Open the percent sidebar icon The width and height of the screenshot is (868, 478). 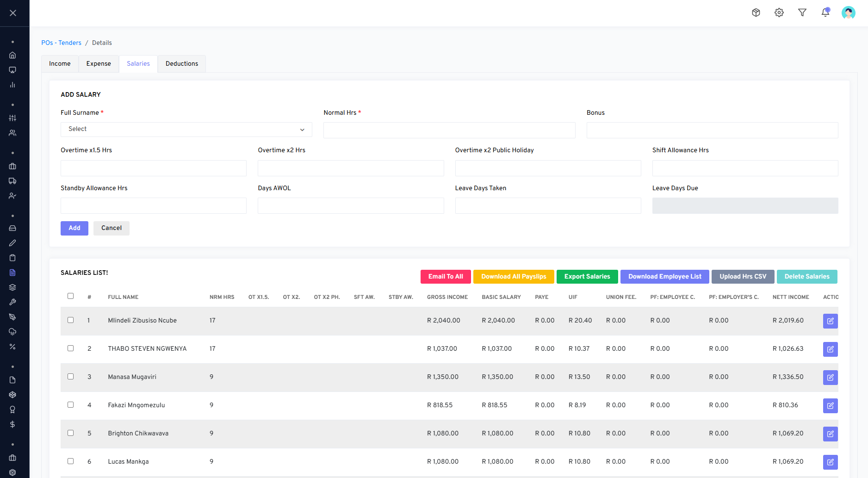(x=12, y=347)
